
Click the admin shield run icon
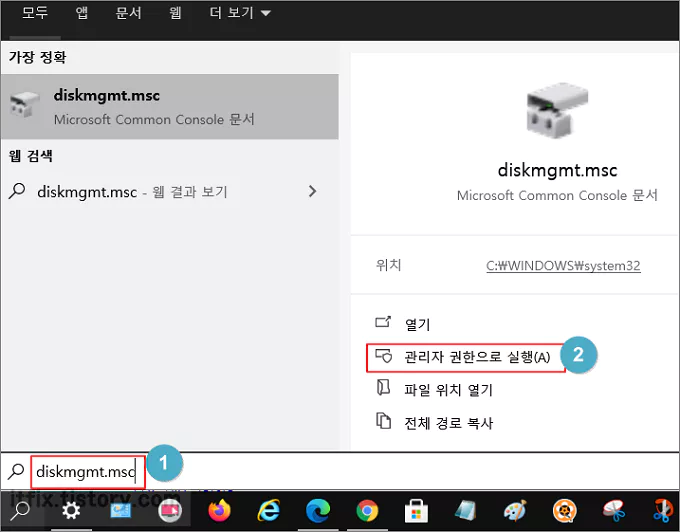click(383, 356)
